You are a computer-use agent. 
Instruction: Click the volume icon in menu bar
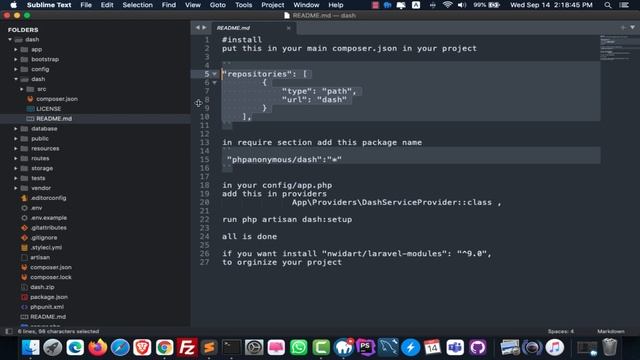[x=462, y=5]
